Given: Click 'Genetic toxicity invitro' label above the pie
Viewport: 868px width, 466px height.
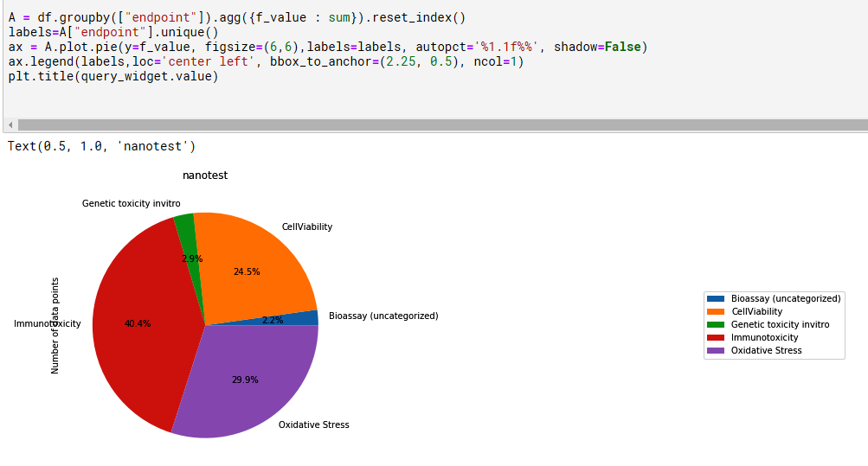Looking at the screenshot, I should [x=131, y=203].
